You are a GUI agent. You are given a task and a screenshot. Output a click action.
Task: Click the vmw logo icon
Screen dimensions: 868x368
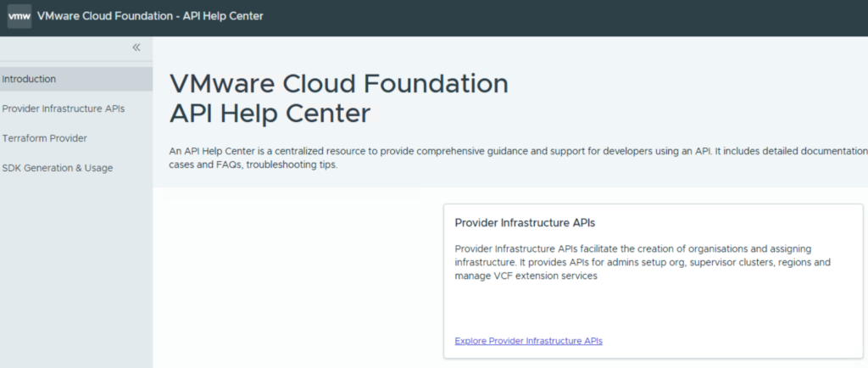point(19,17)
